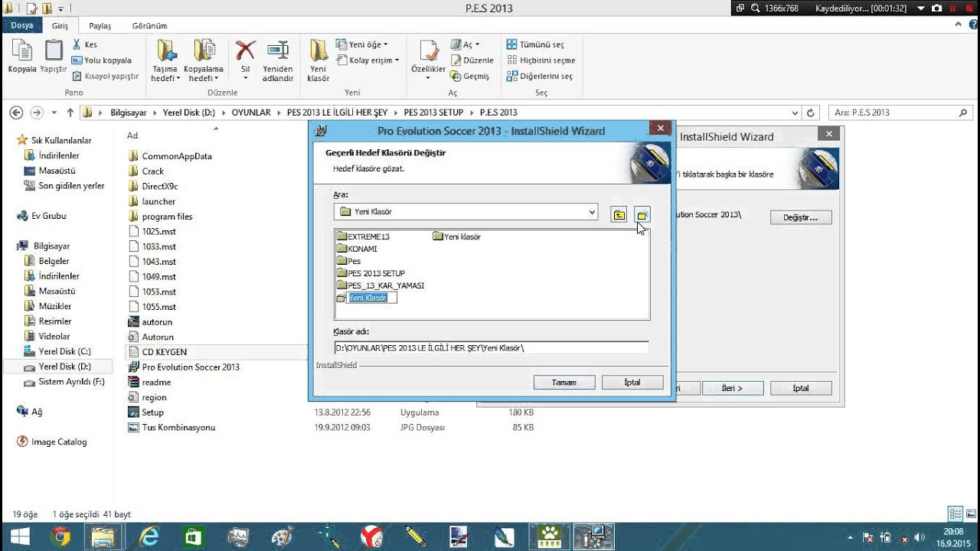
Task: Create a folder with Yeni klasör ribbon button
Action: point(318,60)
